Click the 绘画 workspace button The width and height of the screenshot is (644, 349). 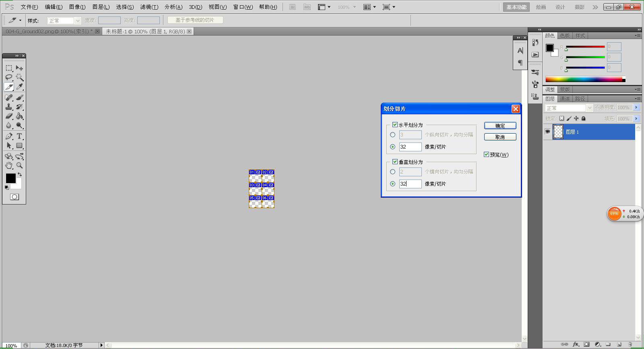click(x=541, y=7)
